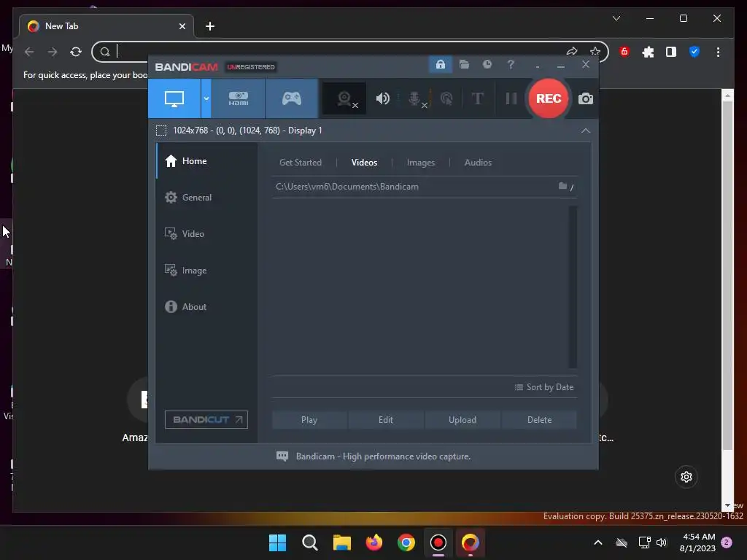This screenshot has height=560, width=747.
Task: Switch to the Get Started tab
Action: [300, 163]
